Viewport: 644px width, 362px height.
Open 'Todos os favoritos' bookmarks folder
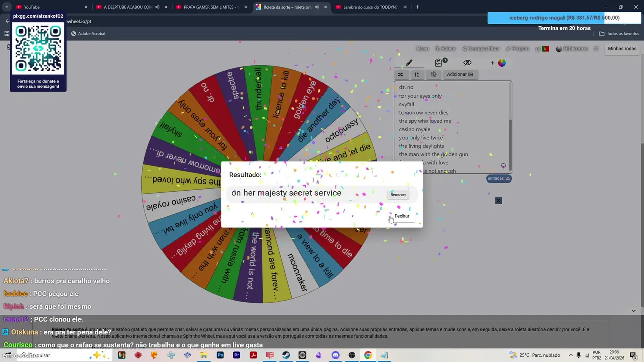tap(619, 33)
